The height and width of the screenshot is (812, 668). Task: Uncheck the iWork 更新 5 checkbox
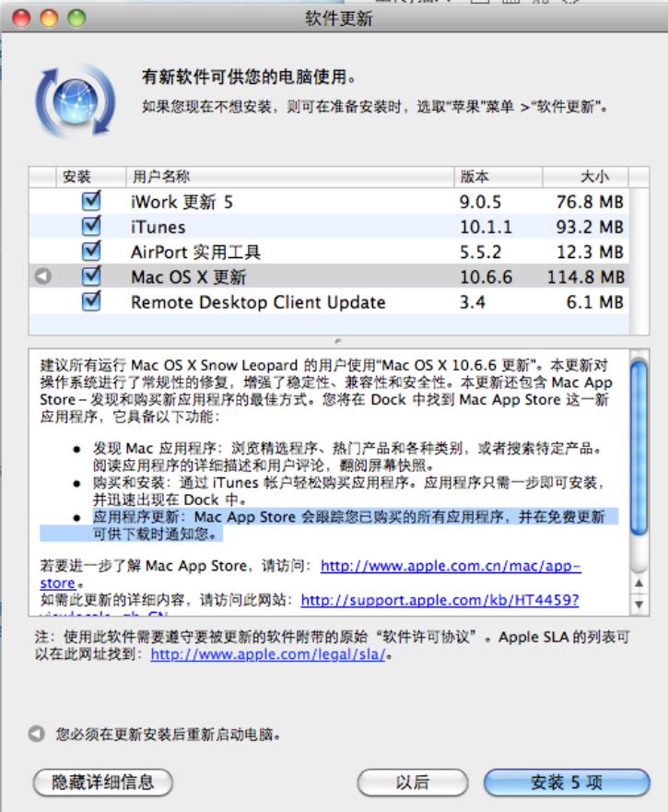coord(91,201)
